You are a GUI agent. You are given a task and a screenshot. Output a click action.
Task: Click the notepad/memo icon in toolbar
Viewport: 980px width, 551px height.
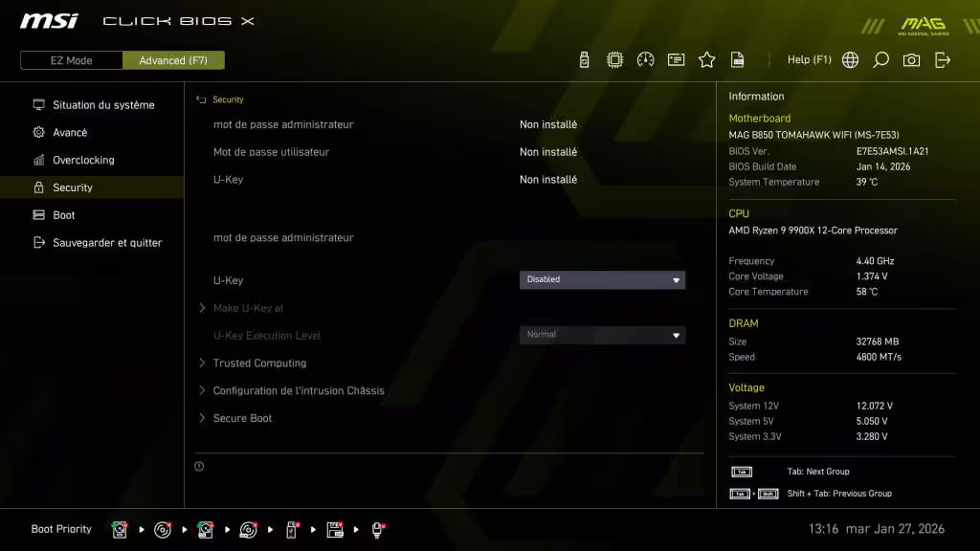pyautogui.click(x=676, y=59)
